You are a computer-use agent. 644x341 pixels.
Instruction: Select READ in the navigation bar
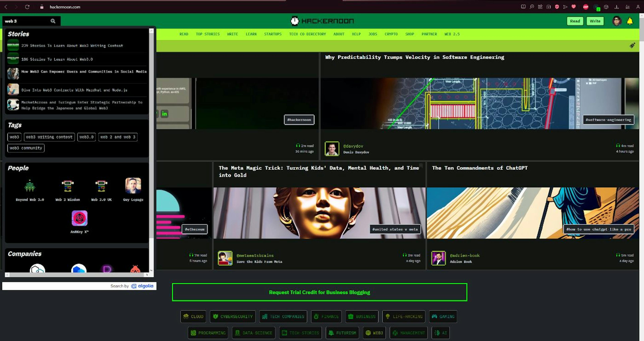(x=184, y=34)
